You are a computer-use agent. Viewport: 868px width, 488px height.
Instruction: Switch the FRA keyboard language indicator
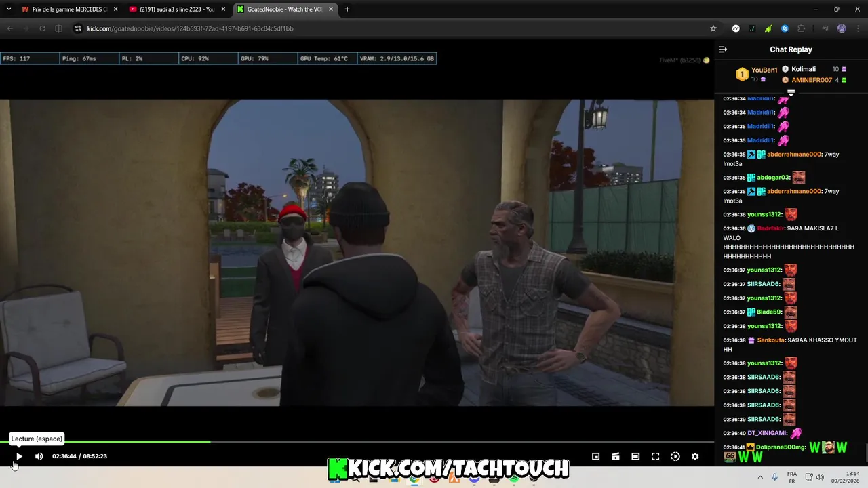coord(791,477)
